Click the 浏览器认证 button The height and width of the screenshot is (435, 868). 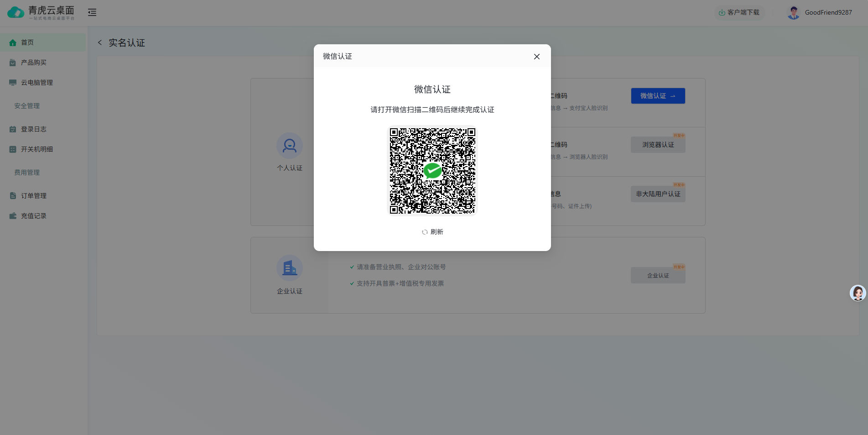[658, 145]
